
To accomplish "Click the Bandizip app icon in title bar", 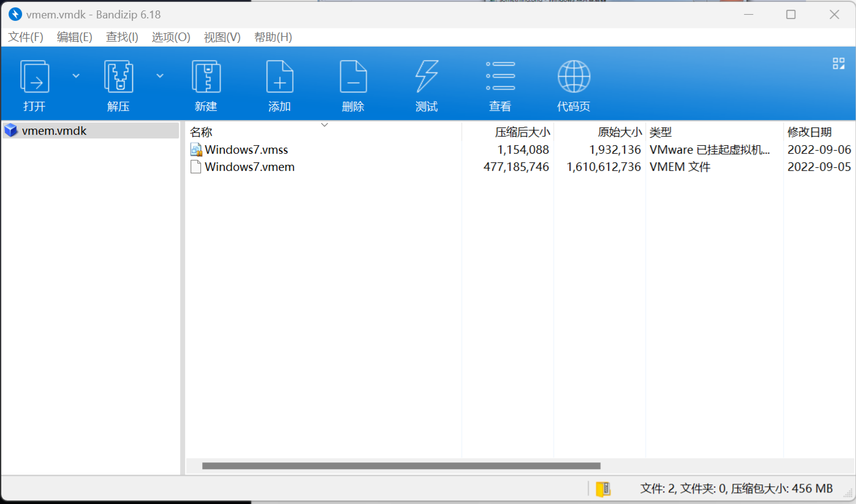I will pyautogui.click(x=15, y=14).
